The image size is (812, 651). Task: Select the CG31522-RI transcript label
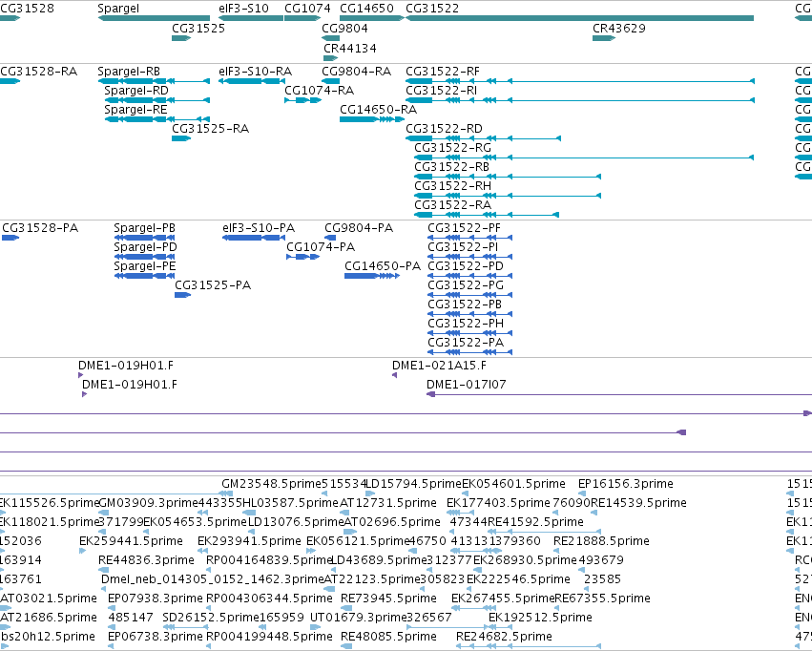click(x=441, y=90)
